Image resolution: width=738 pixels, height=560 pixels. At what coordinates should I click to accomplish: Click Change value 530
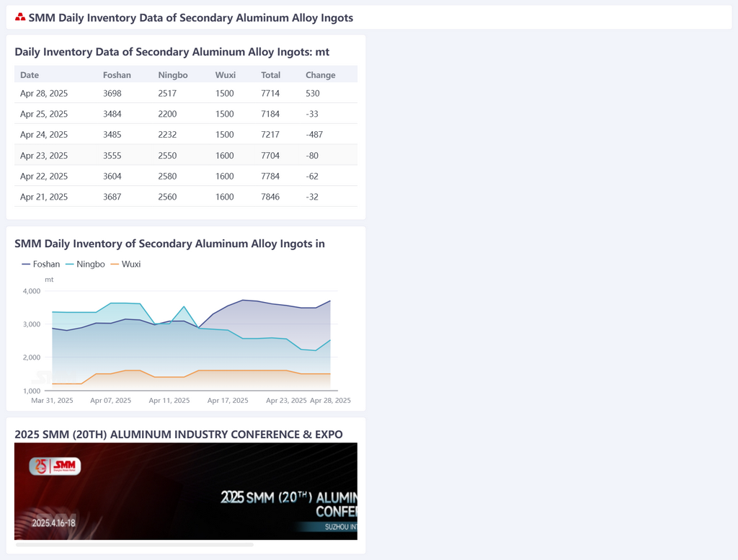pos(313,93)
